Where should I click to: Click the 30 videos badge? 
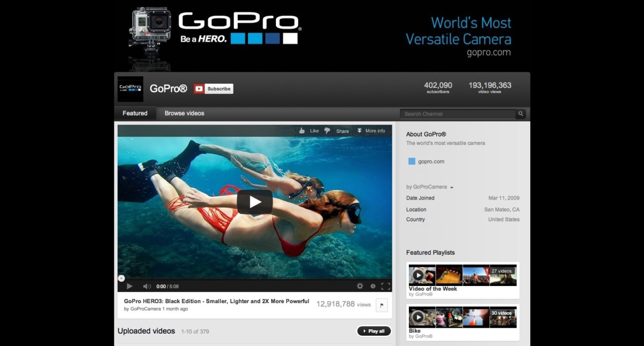[502, 313]
